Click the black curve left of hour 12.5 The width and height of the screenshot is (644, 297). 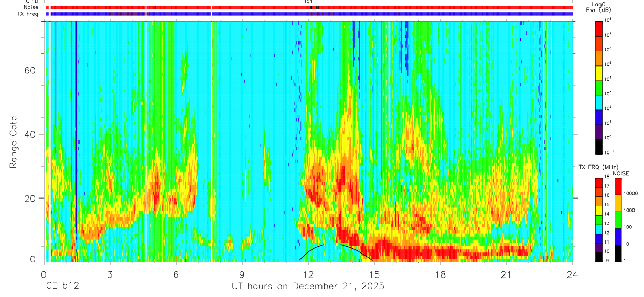(312, 251)
